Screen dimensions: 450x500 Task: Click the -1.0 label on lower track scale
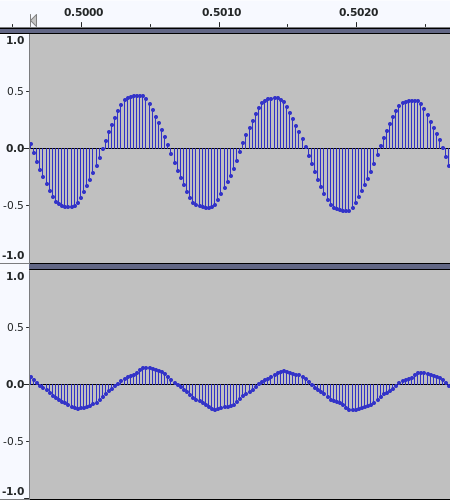pyautogui.click(x=13, y=491)
